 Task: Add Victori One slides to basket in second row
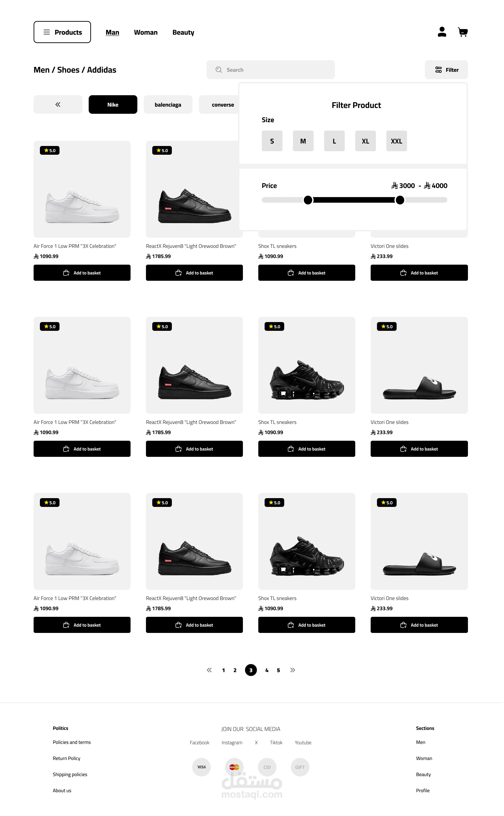[419, 449]
